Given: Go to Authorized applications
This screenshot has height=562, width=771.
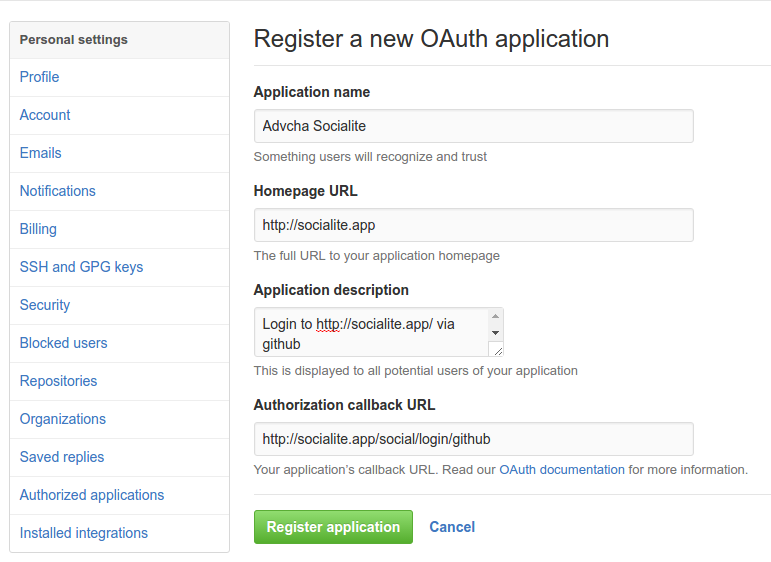Looking at the screenshot, I should click(92, 495).
